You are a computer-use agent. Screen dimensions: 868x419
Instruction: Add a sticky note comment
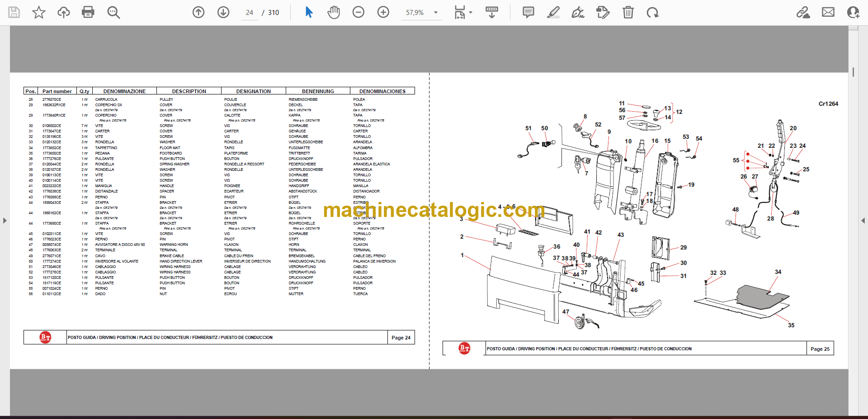(x=528, y=12)
